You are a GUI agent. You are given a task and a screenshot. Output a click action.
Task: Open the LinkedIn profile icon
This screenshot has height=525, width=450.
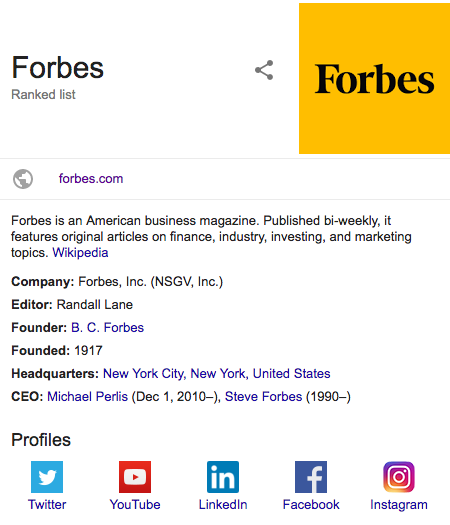pos(223,477)
